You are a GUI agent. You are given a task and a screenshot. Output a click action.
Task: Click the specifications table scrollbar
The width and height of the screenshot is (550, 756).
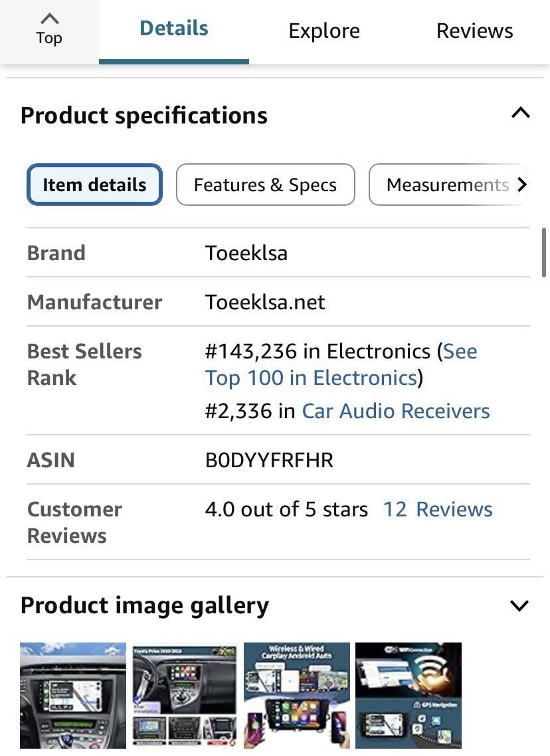(544, 252)
